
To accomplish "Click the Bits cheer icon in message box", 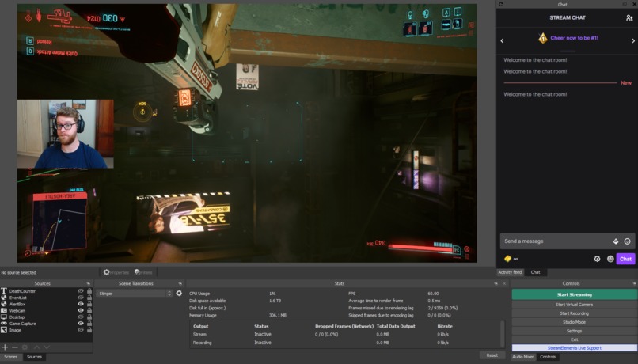I will pos(616,241).
